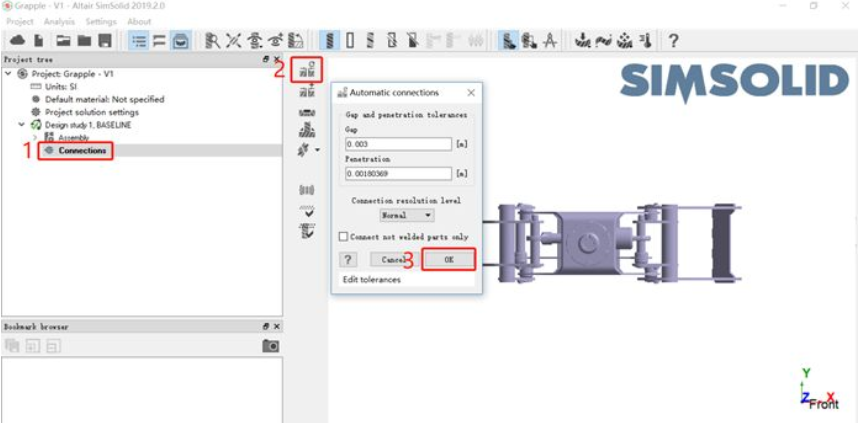Confirm Automatic connections with OK
The image size is (858, 423).
click(449, 260)
